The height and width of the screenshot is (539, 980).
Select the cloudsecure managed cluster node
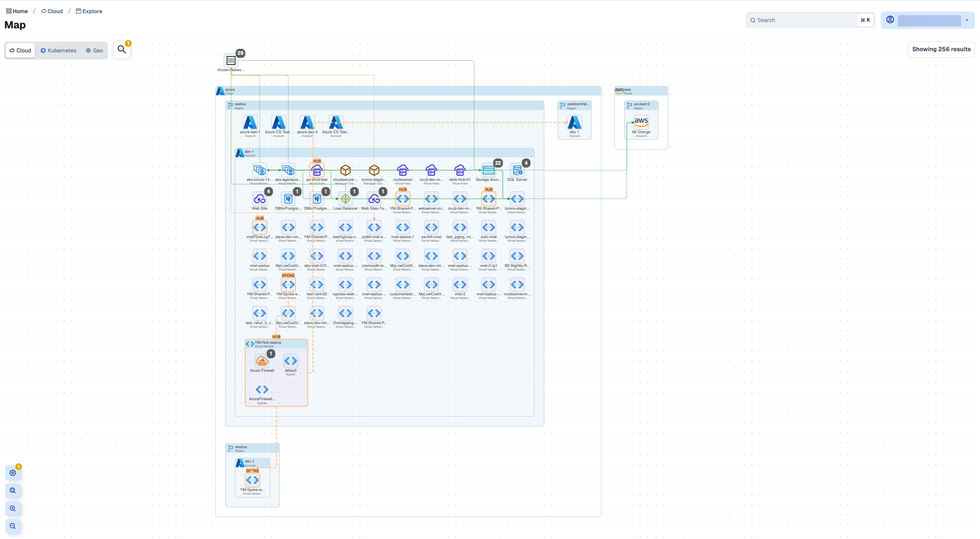[345, 170]
